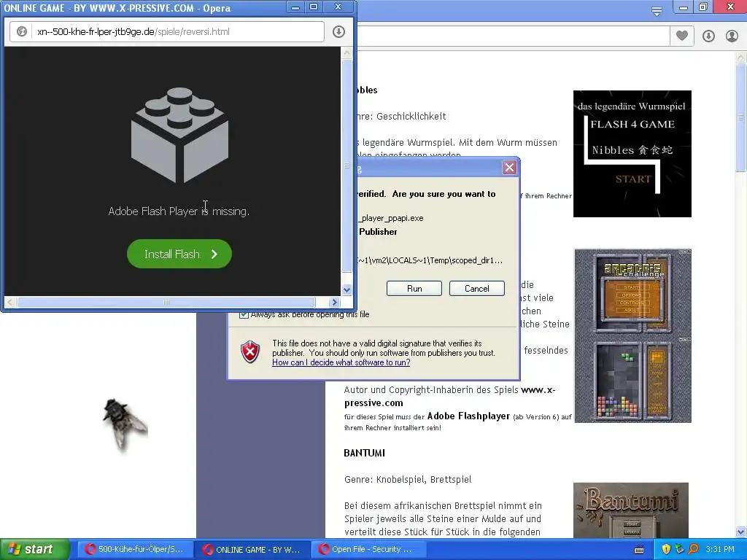Open the Bantumi game thumbnail
Image resolution: width=747 pixels, height=560 pixels.
click(x=631, y=510)
